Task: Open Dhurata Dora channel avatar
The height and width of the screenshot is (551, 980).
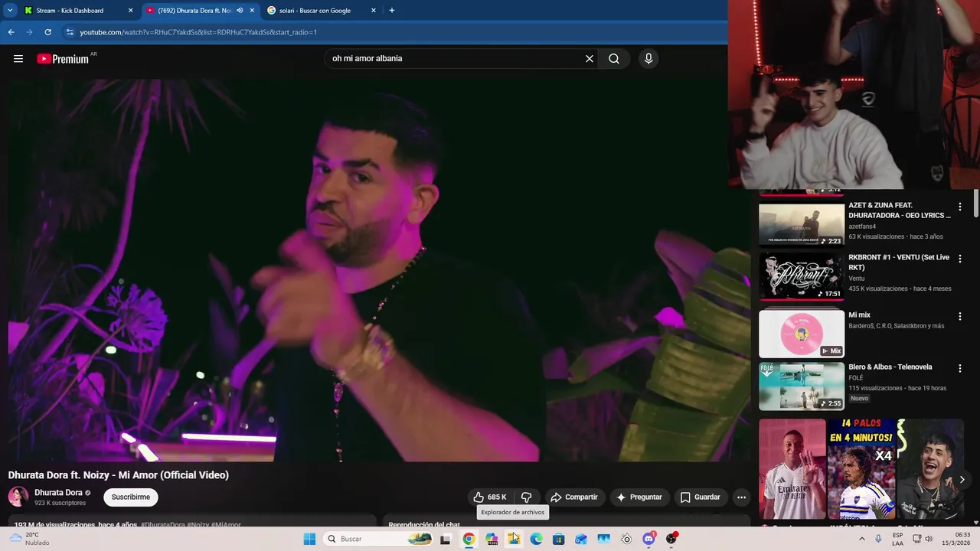Action: pos(18,497)
